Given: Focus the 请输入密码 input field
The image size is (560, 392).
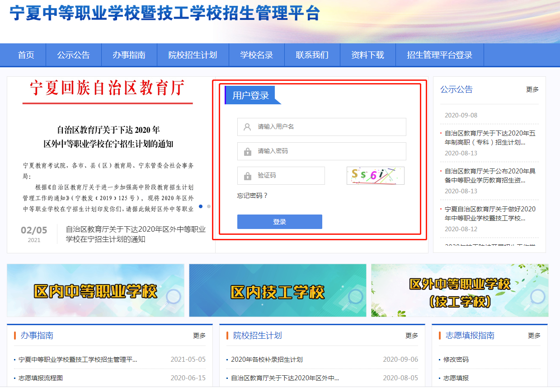Looking at the screenshot, I should tap(322, 151).
